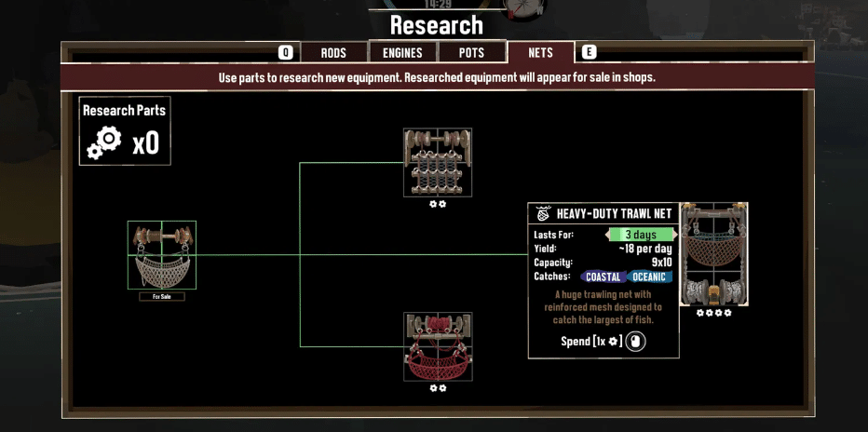Image resolution: width=868 pixels, height=432 pixels.
Task: Click the clock time at top
Action: pos(437,5)
